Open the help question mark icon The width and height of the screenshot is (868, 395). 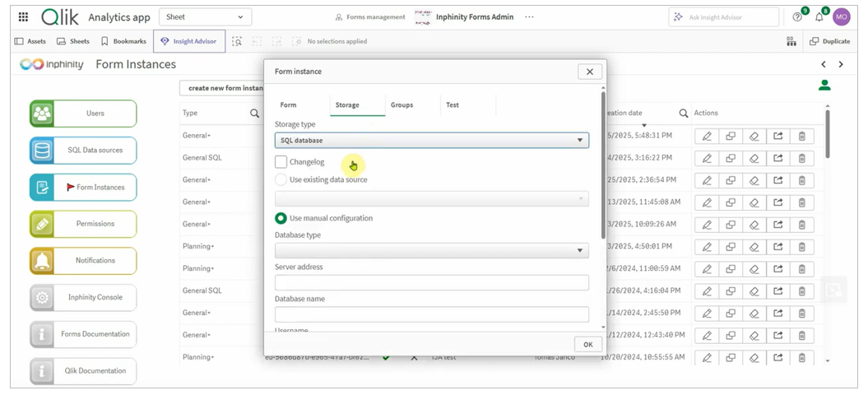coord(797,17)
